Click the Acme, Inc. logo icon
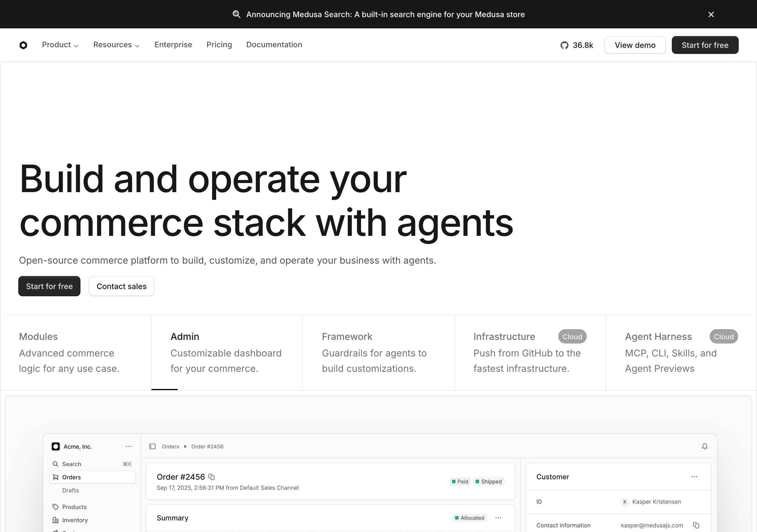The width and height of the screenshot is (757, 532). click(x=56, y=446)
